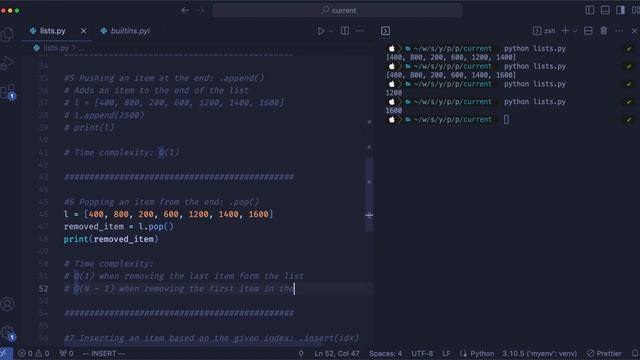Viewport: 640px width, 360px height.
Task: Click the -- INSERT -- mode indicator
Action: tap(104, 353)
